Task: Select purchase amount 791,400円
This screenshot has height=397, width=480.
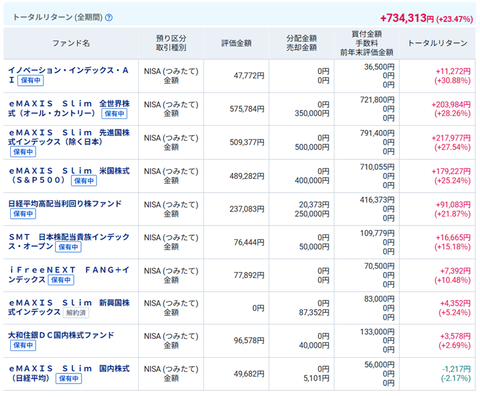Action: [x=377, y=133]
